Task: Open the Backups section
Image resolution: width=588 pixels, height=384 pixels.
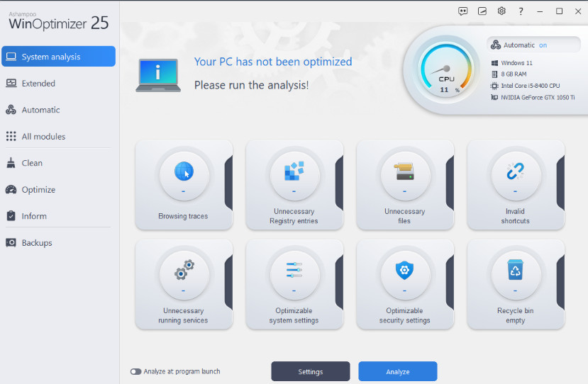Action: pyautogui.click(x=58, y=243)
